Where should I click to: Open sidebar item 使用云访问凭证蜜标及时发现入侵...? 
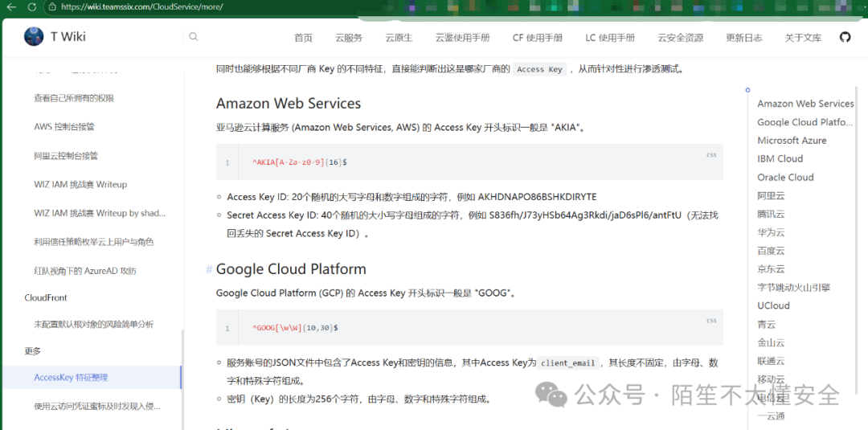click(97, 406)
